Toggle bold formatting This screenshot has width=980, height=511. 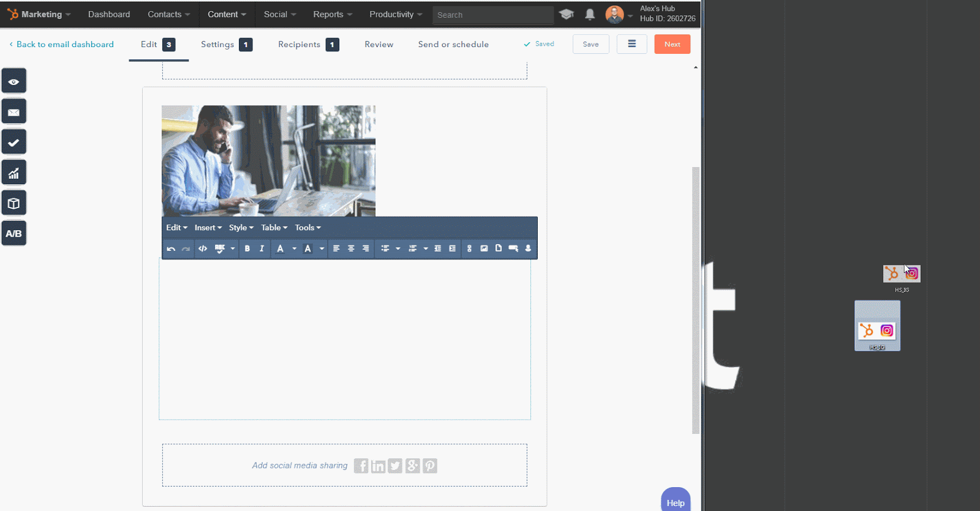tap(247, 248)
